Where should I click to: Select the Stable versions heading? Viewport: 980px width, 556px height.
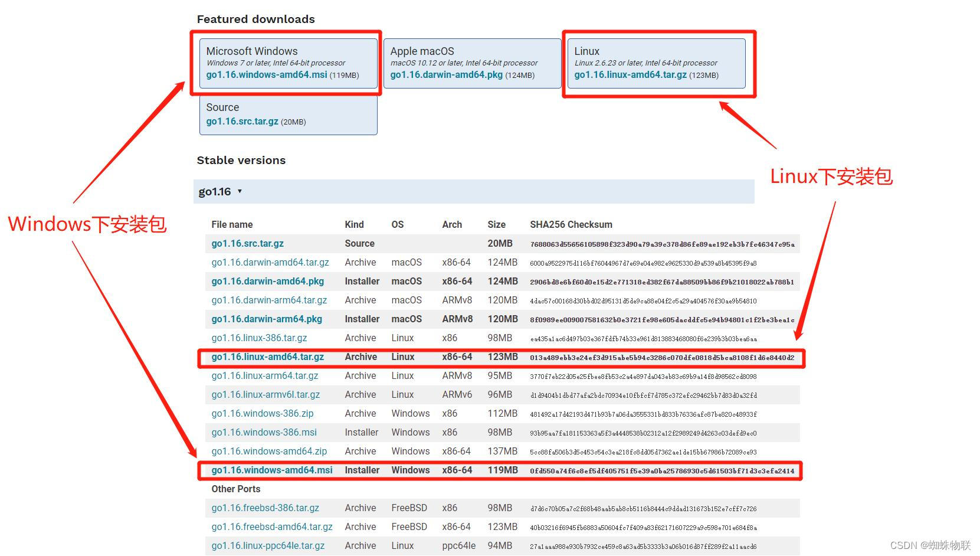(x=241, y=160)
